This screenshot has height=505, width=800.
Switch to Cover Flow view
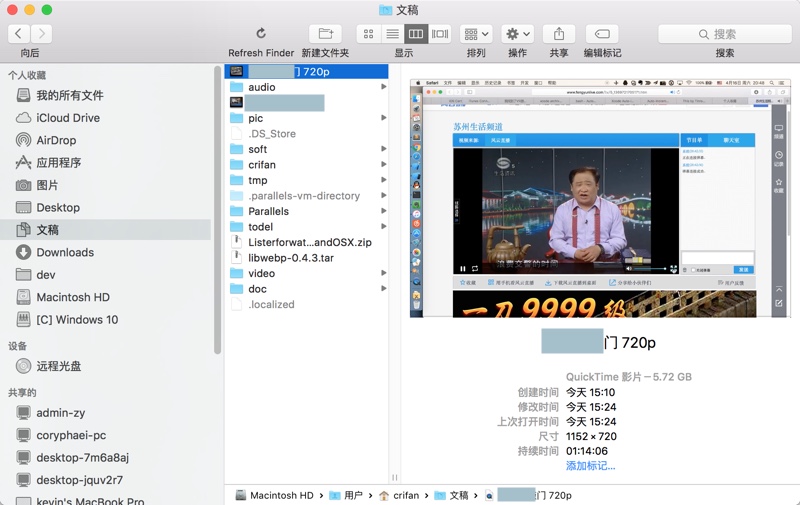click(440, 34)
